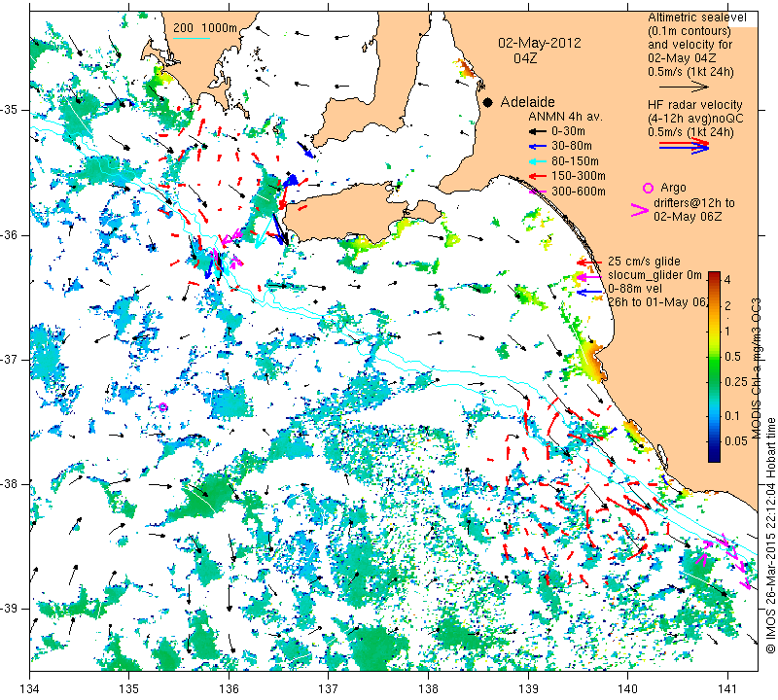This screenshot has height=700, width=778.
Task: Click the red 25 cm/s glide arrow
Action: (589, 262)
